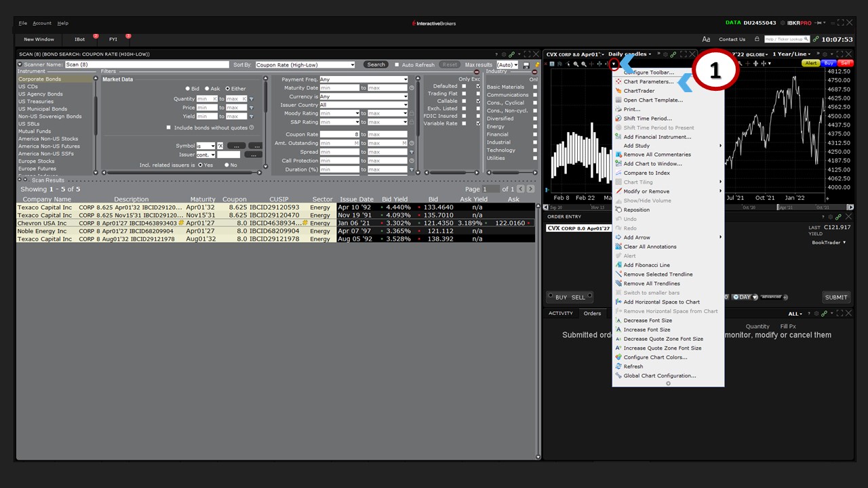Click the chart toolbar dropdown arrow circled in red

tap(613, 64)
